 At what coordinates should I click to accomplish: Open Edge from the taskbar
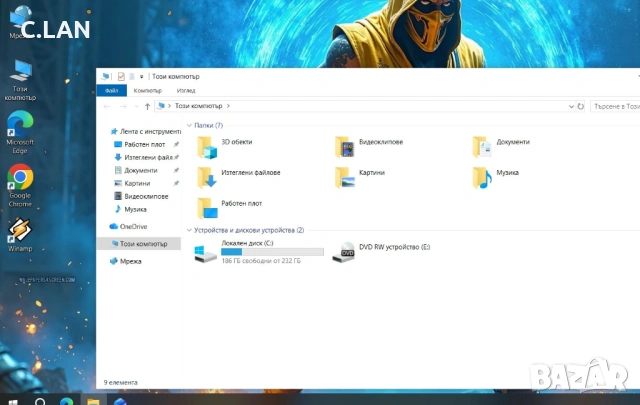click(x=67, y=401)
